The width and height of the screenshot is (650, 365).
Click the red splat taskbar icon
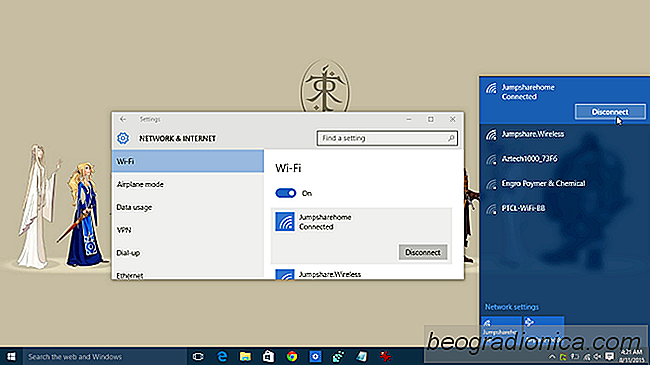click(386, 356)
